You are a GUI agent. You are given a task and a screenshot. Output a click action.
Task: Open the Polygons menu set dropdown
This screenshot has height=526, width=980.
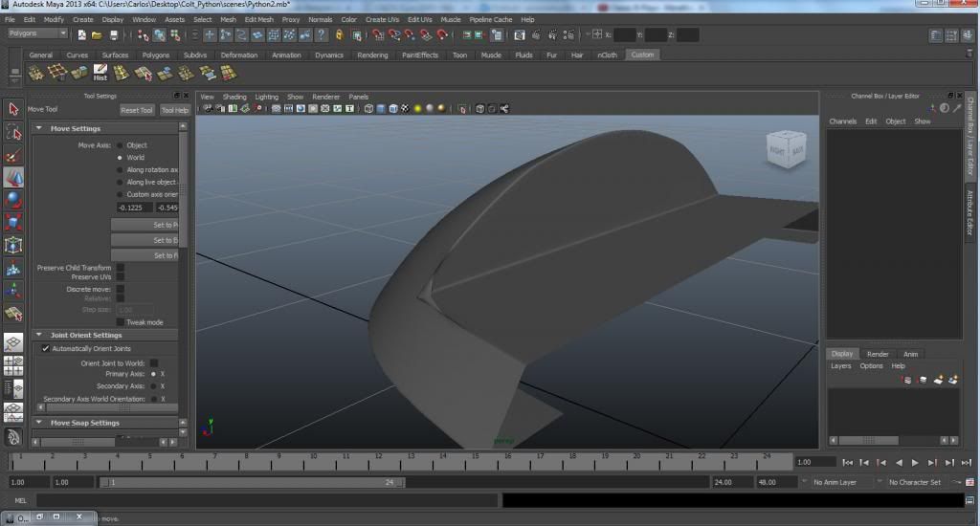pyautogui.click(x=37, y=33)
